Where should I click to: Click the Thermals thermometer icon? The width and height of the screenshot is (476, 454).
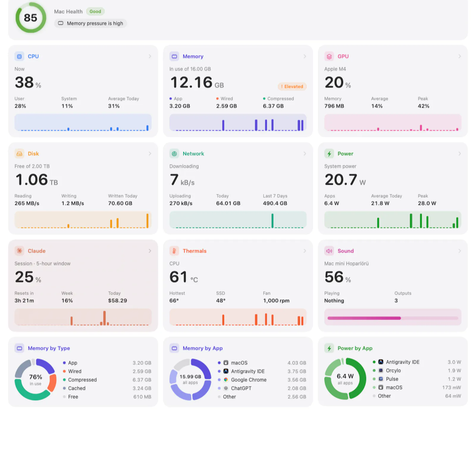pyautogui.click(x=174, y=251)
